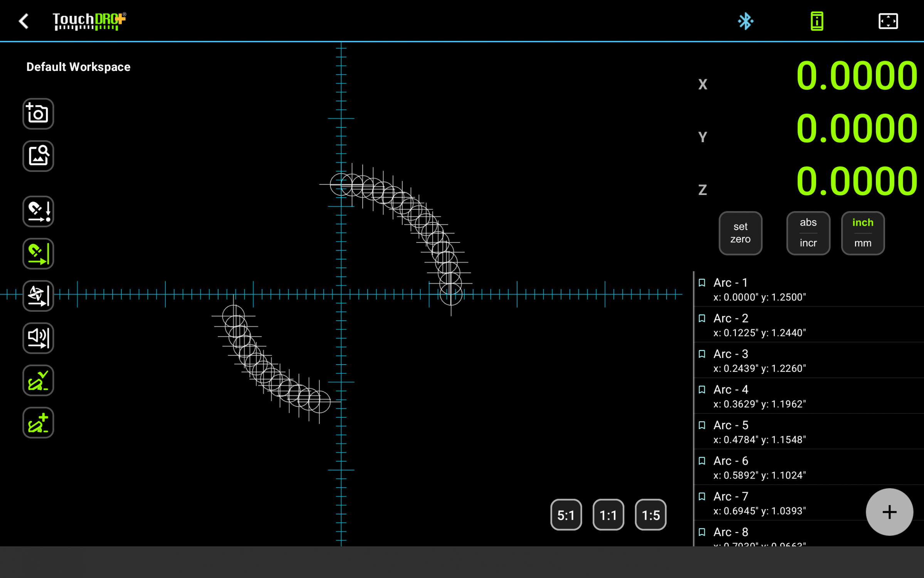Select the Z axis label
924x578 pixels.
point(703,190)
